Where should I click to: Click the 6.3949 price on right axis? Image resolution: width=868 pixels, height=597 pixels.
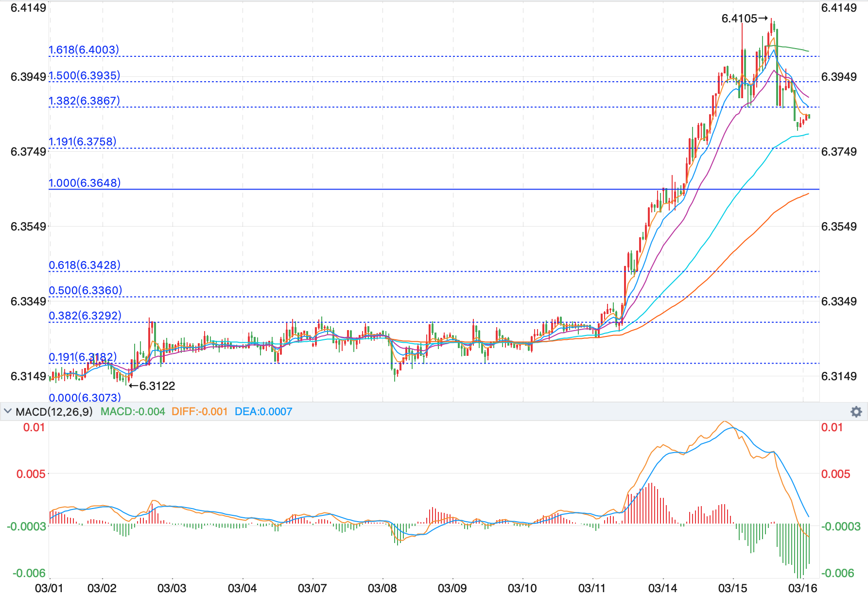pos(839,77)
